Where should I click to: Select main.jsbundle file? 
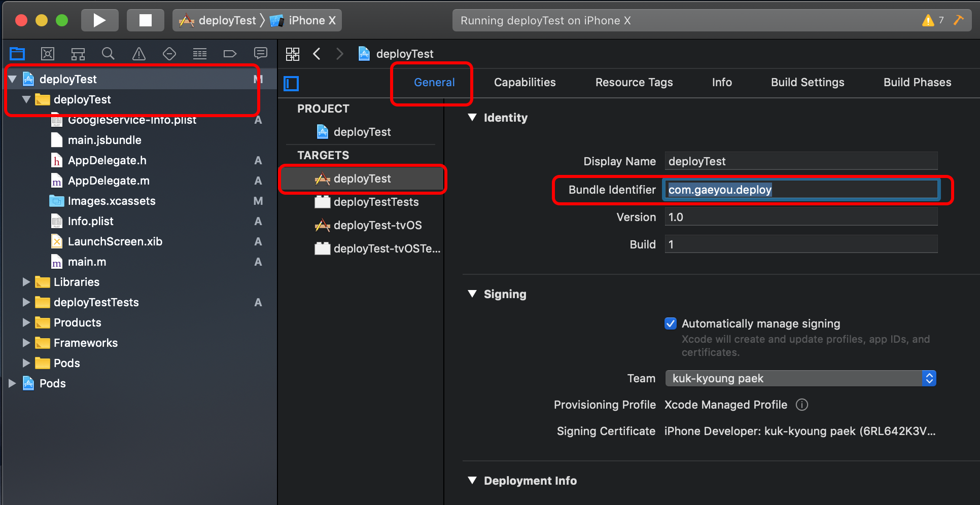click(140, 140)
